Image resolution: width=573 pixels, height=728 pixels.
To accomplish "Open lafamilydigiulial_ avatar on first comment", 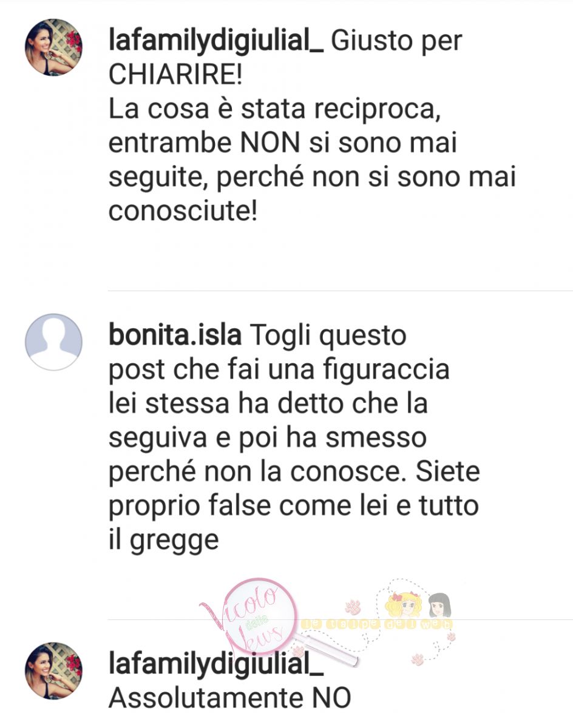I will pyautogui.click(x=53, y=47).
